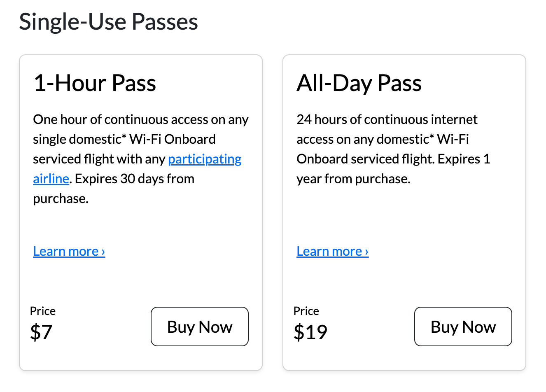
Task: Click the Price label under All-Day Pass
Action: click(x=306, y=311)
